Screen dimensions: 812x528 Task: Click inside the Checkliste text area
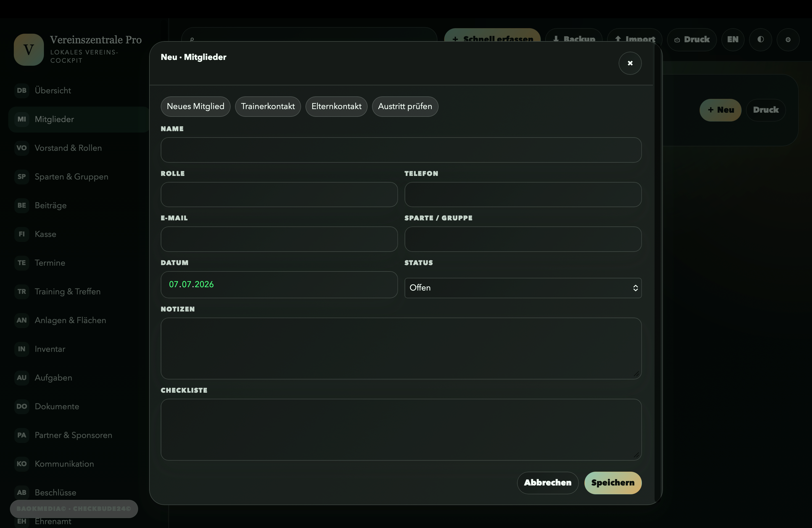click(x=401, y=429)
